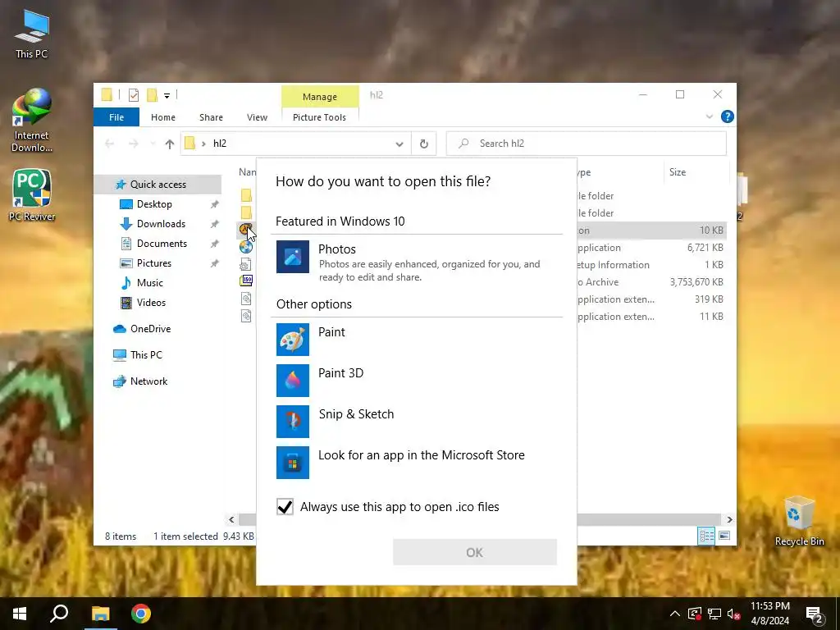Select the 3,753,670 KB size cell

coord(696,282)
